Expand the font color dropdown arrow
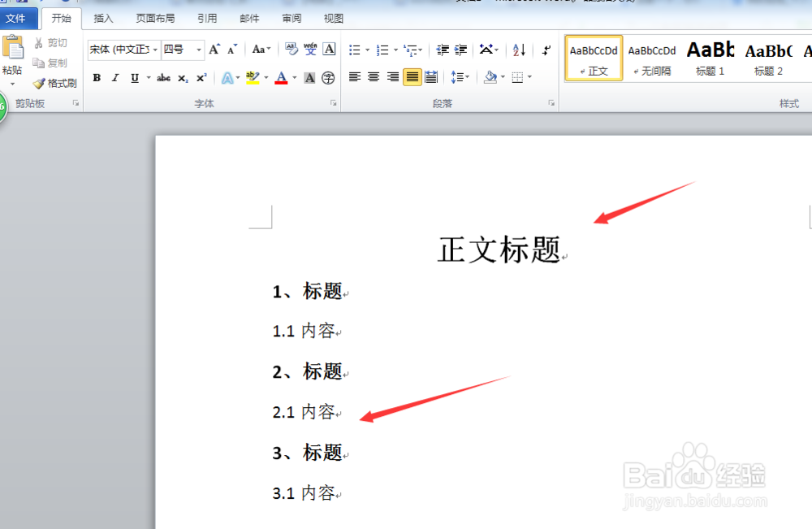Image resolution: width=812 pixels, height=529 pixels. pos(293,78)
